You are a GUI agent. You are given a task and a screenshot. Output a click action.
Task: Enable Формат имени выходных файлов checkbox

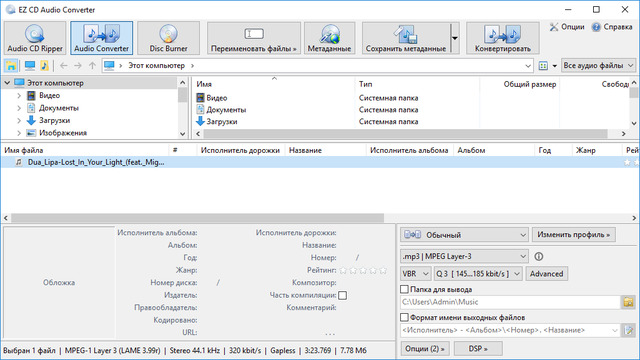pyautogui.click(x=404, y=317)
